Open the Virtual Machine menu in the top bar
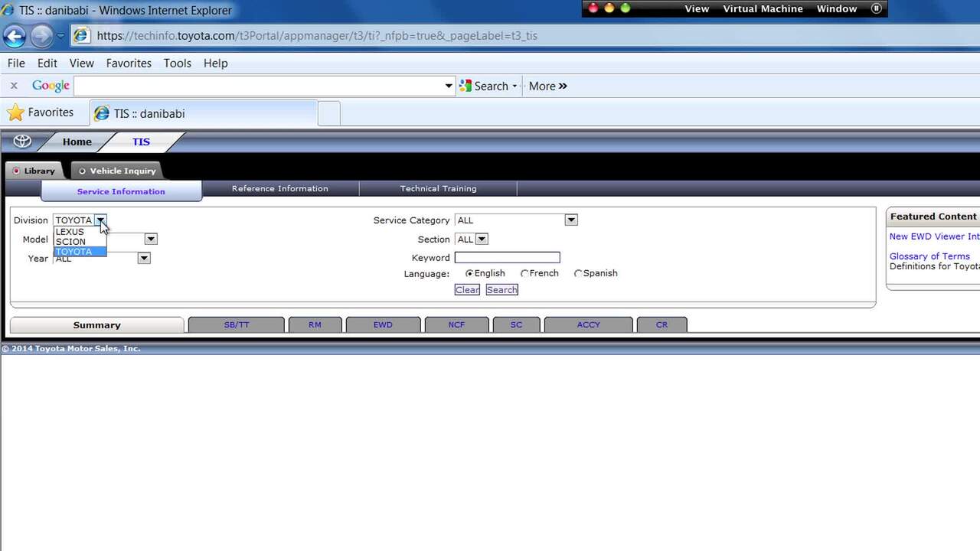980x551 pixels. (763, 9)
